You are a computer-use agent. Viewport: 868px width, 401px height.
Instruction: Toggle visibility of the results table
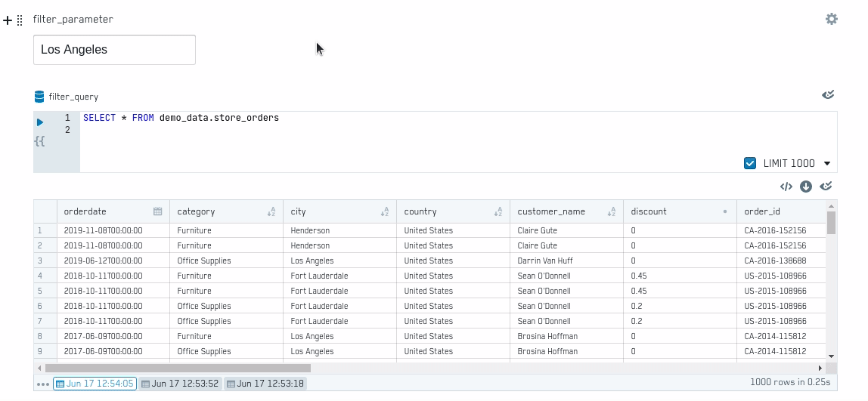point(826,187)
